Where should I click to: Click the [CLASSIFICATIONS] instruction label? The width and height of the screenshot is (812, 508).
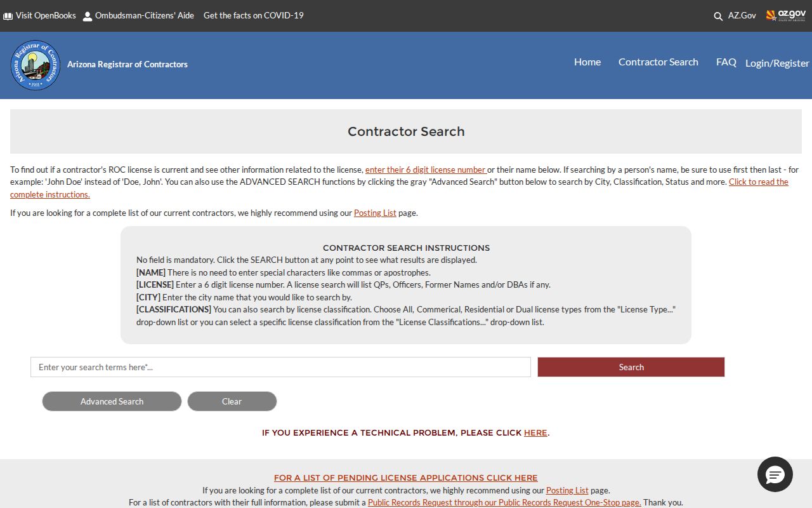174,309
